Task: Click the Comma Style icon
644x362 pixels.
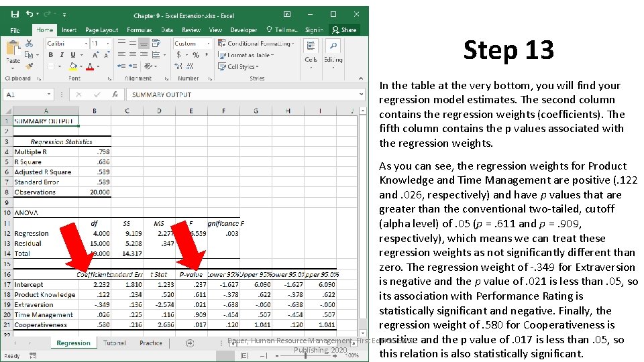Action: 207,54
